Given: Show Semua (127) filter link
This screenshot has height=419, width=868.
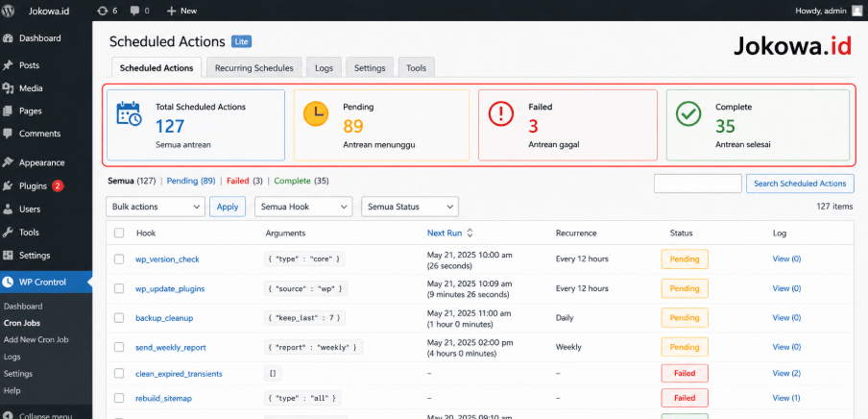Looking at the screenshot, I should coord(132,181).
